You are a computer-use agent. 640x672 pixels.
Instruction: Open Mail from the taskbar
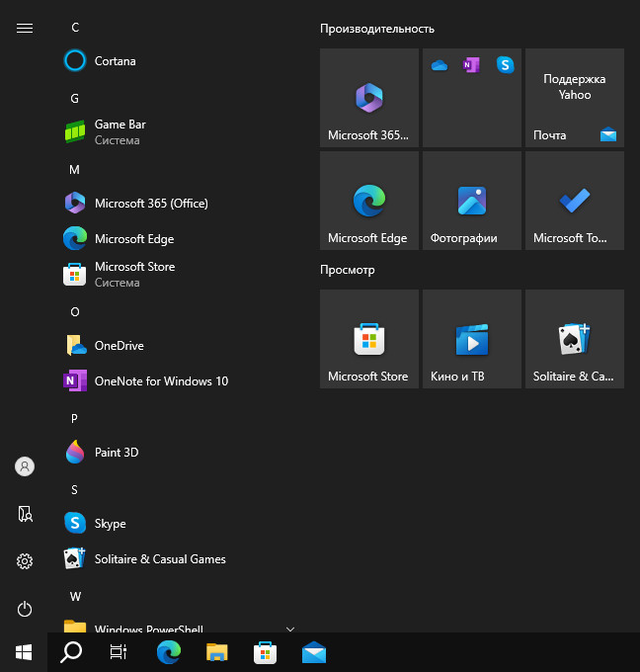coord(314,652)
